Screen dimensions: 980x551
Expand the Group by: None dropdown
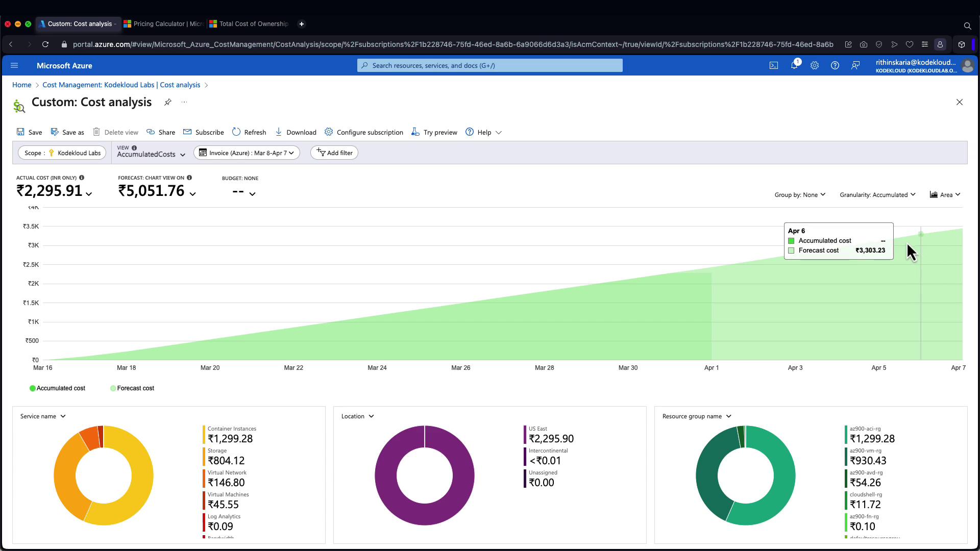click(x=799, y=195)
